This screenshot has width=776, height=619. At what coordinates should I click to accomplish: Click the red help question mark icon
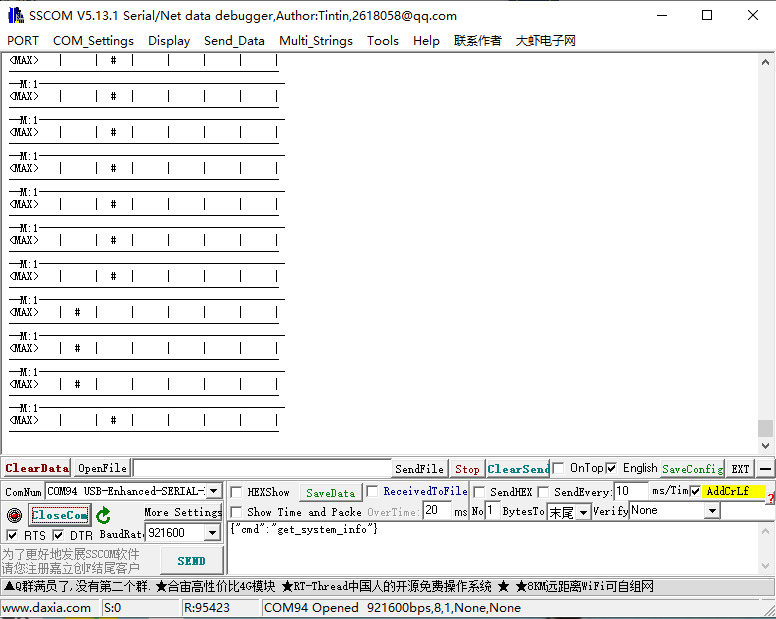pyautogui.click(x=771, y=499)
